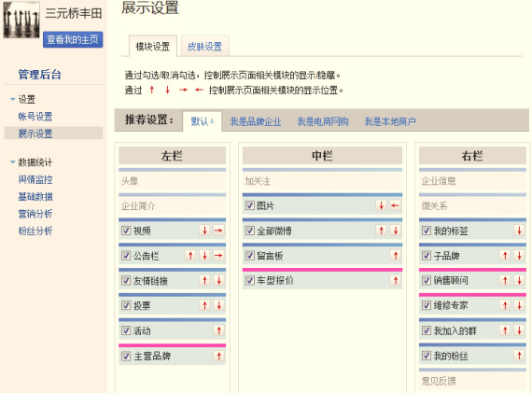Click the 查看我的主页 button

click(73, 40)
